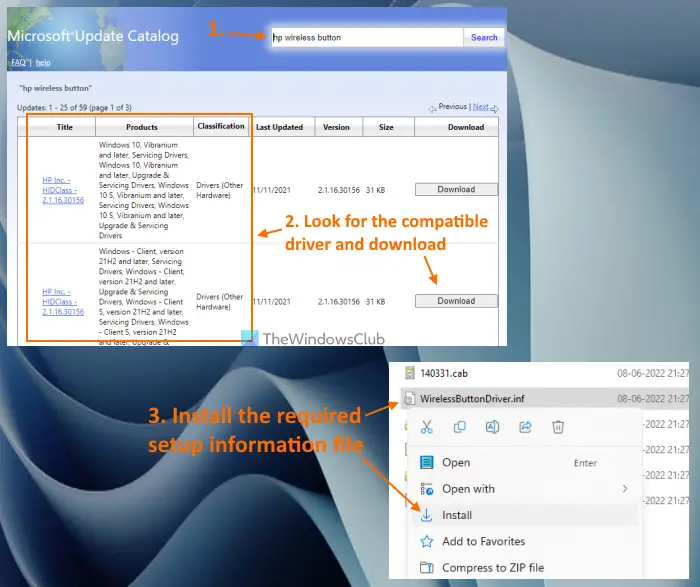The image size is (700, 587).
Task: Sort by the Classification column header
Action: [x=221, y=126]
